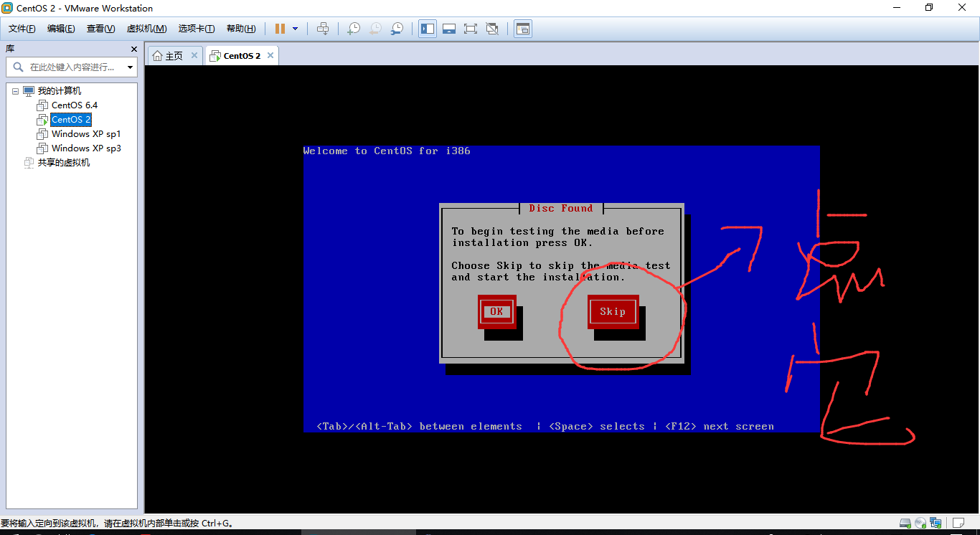Toggle the library sidebar view icon

point(428,29)
